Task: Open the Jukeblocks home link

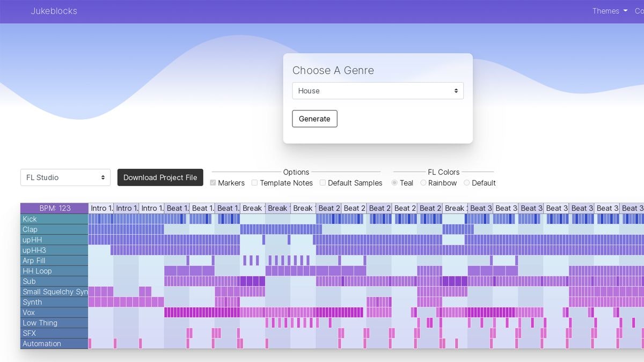Action: coord(54,11)
